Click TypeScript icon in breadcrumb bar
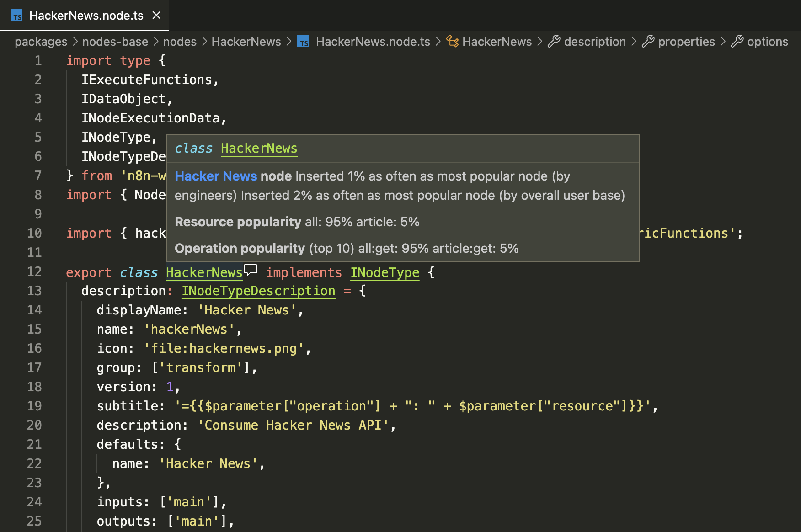Image resolution: width=801 pixels, height=532 pixels. [303, 42]
